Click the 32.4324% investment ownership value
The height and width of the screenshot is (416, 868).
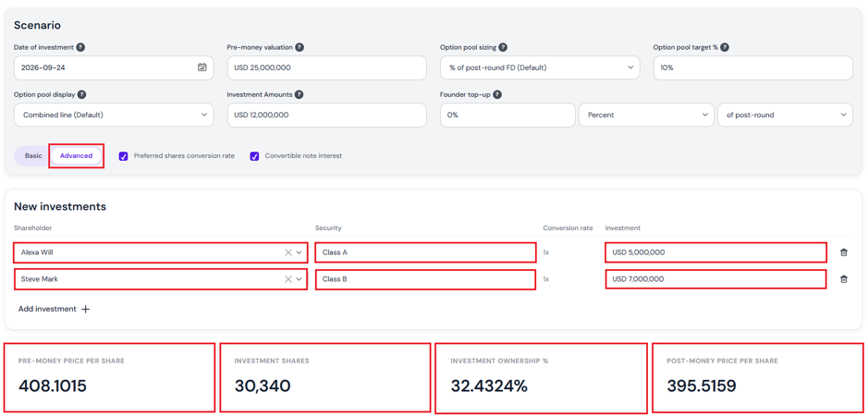click(x=489, y=386)
